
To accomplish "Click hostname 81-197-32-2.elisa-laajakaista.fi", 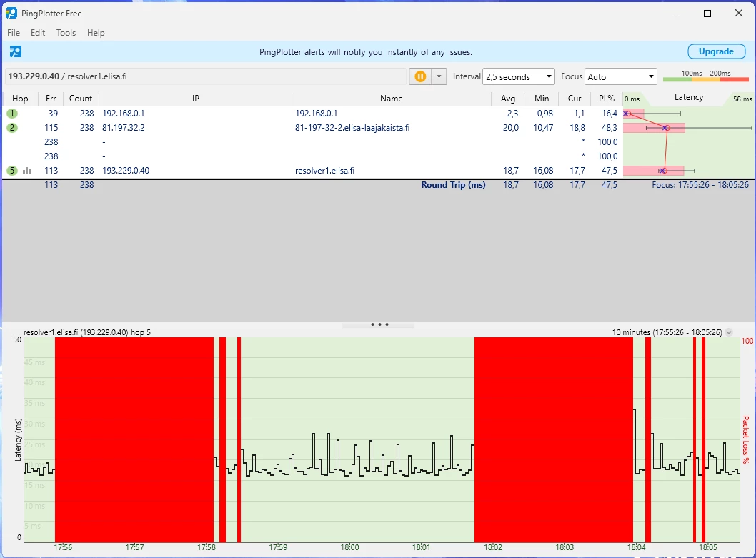I will click(352, 128).
